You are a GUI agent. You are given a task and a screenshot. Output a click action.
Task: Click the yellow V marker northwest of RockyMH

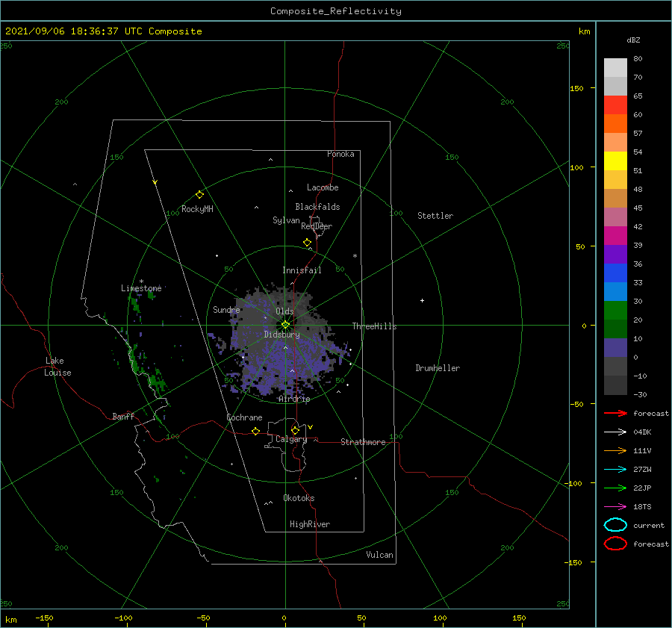pyautogui.click(x=155, y=182)
